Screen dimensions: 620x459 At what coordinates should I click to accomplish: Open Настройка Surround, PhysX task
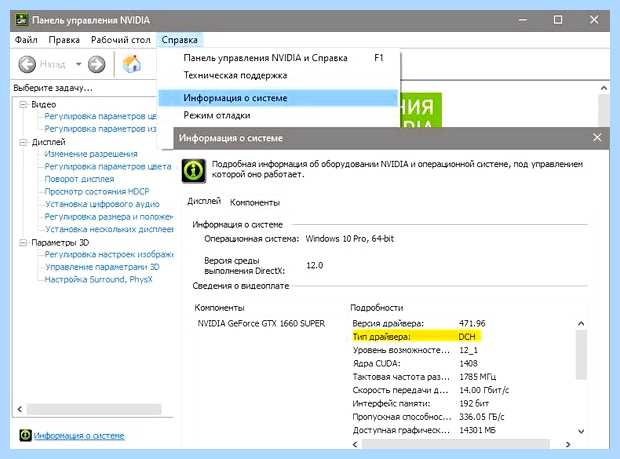click(98, 280)
